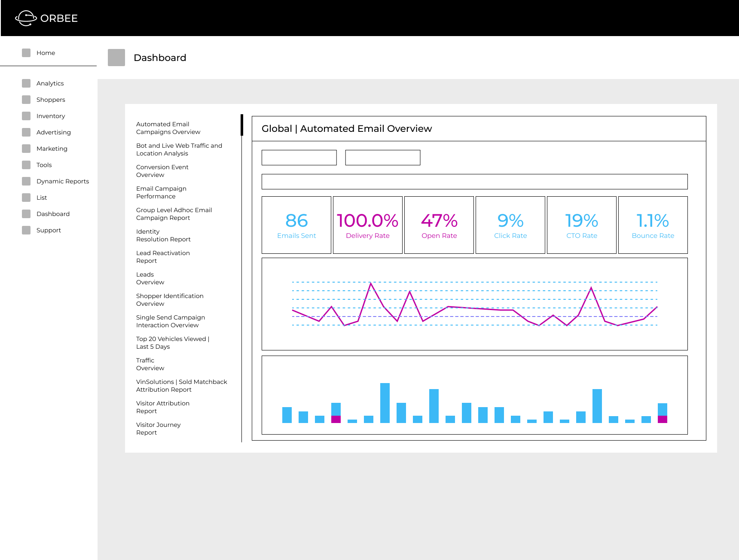
Task: Select the Leads Overview report
Action: tap(150, 278)
